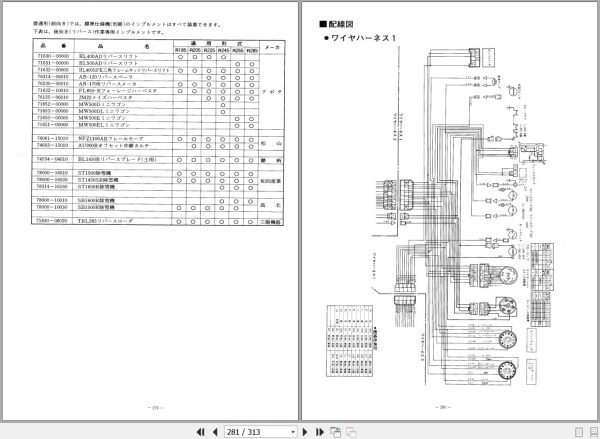The height and width of the screenshot is (439, 600).
Task: Open the page number dropdown arrow
Action: pyautogui.click(x=293, y=432)
